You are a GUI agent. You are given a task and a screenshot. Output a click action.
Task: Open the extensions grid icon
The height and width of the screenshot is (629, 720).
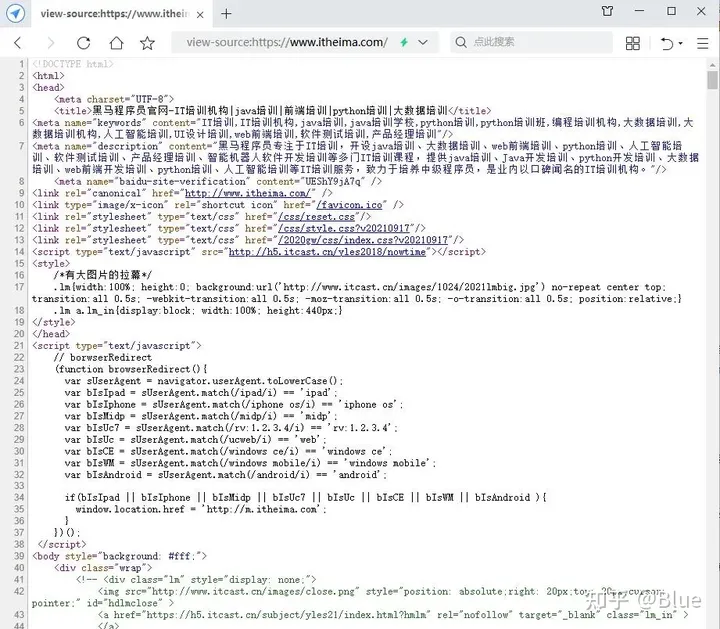click(632, 43)
